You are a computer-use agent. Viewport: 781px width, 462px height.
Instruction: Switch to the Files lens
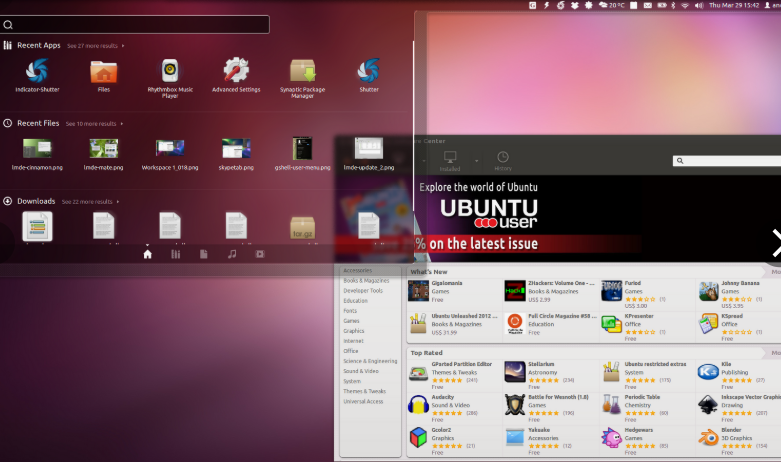(x=204, y=254)
